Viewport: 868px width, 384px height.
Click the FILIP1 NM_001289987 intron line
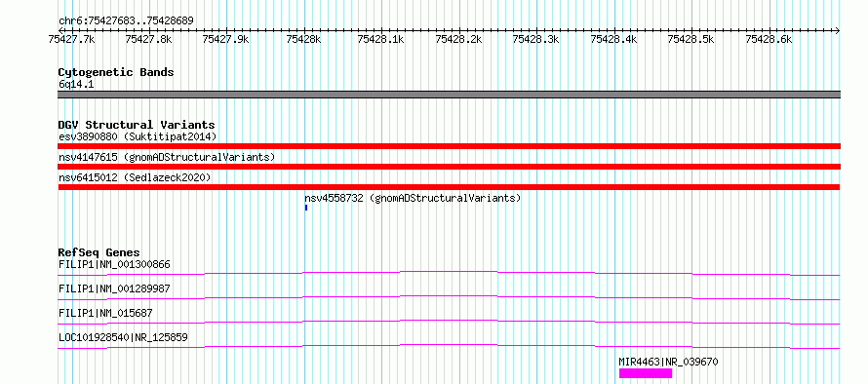coord(449,296)
